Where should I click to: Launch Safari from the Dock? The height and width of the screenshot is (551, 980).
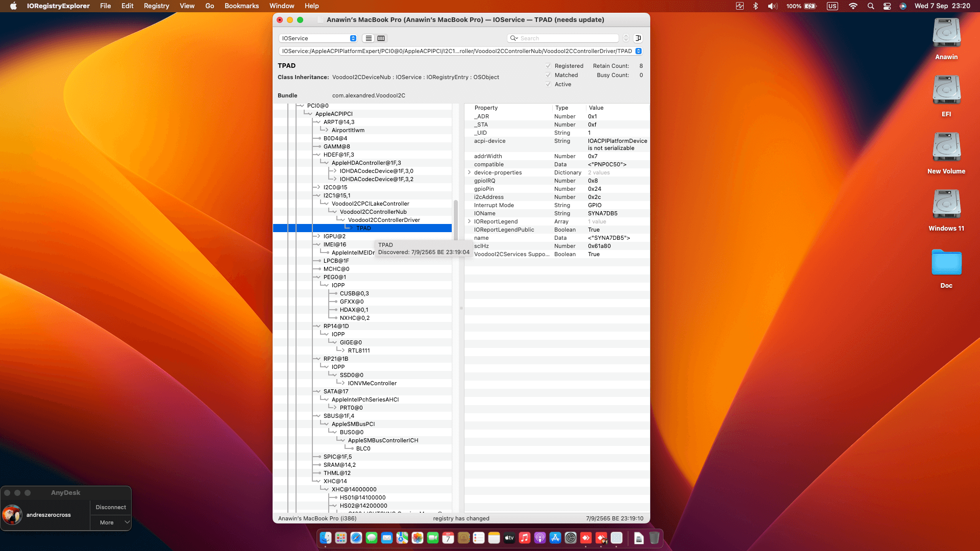coord(356,538)
